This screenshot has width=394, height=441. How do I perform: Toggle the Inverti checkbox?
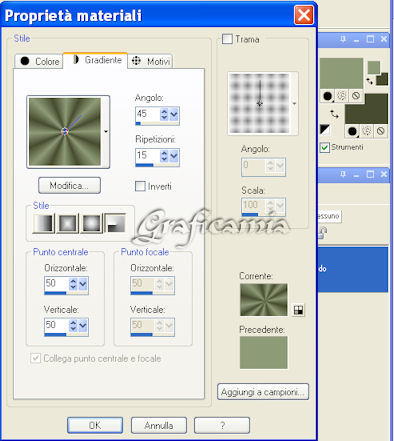[140, 186]
